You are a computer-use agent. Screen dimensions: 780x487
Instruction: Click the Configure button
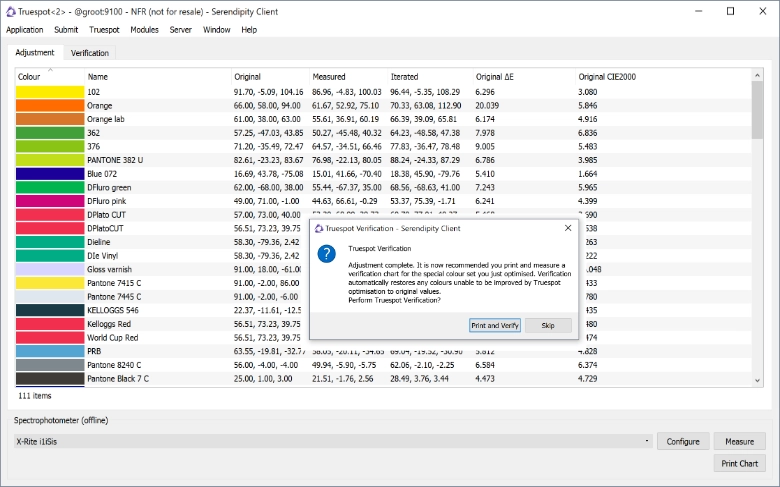683,441
